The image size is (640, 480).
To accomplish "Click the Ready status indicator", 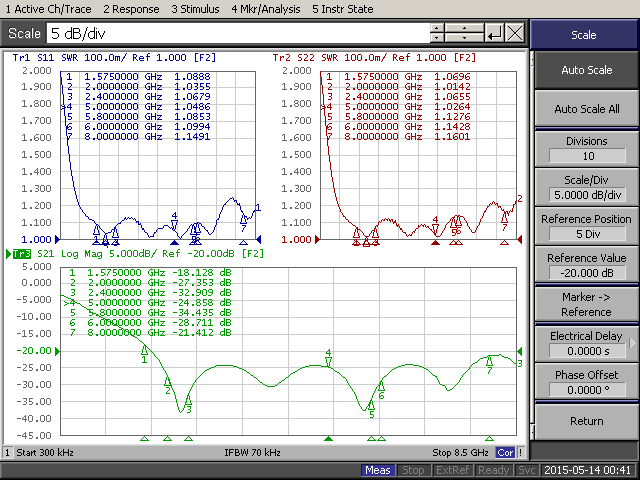I will 493,470.
